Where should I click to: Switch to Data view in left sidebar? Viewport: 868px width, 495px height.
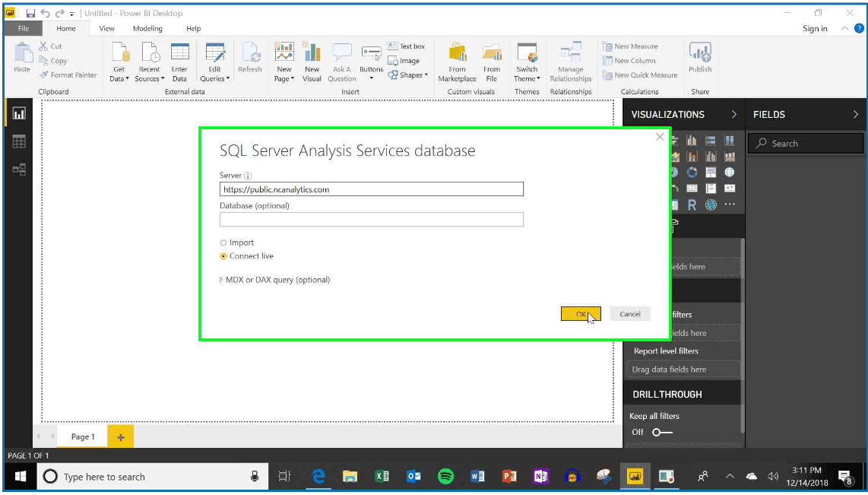(x=19, y=141)
